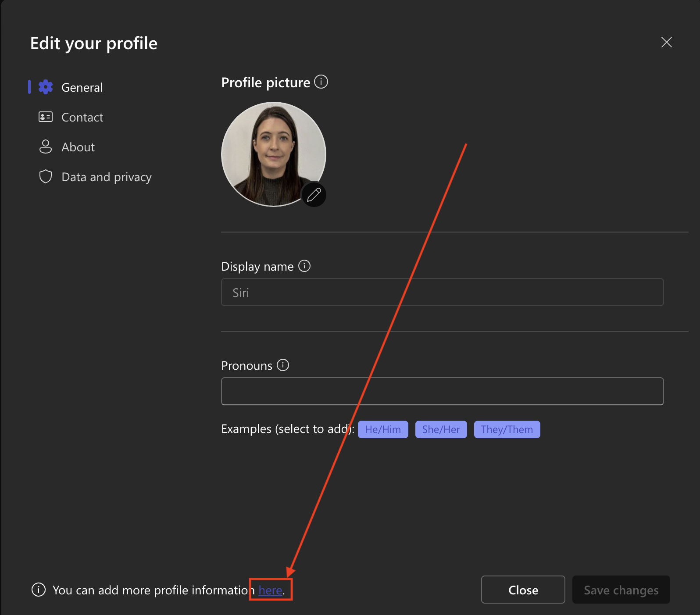Click the Data and privacy shield icon

(46, 177)
